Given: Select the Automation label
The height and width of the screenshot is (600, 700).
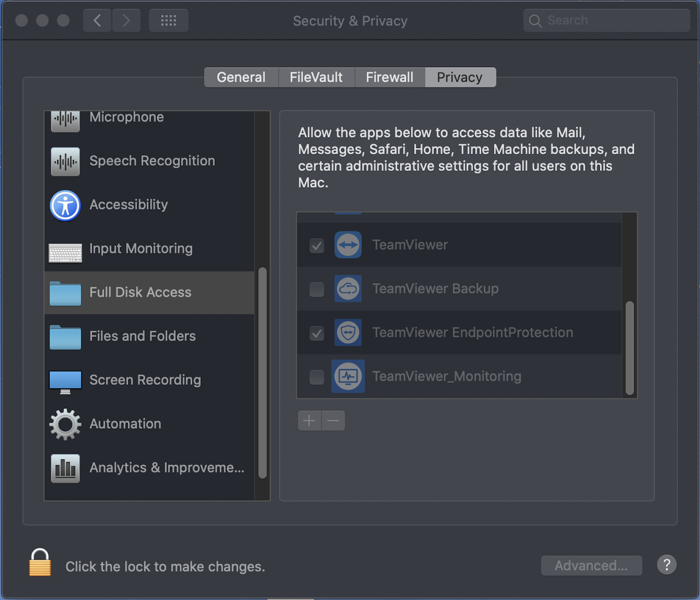Looking at the screenshot, I should pos(125,424).
